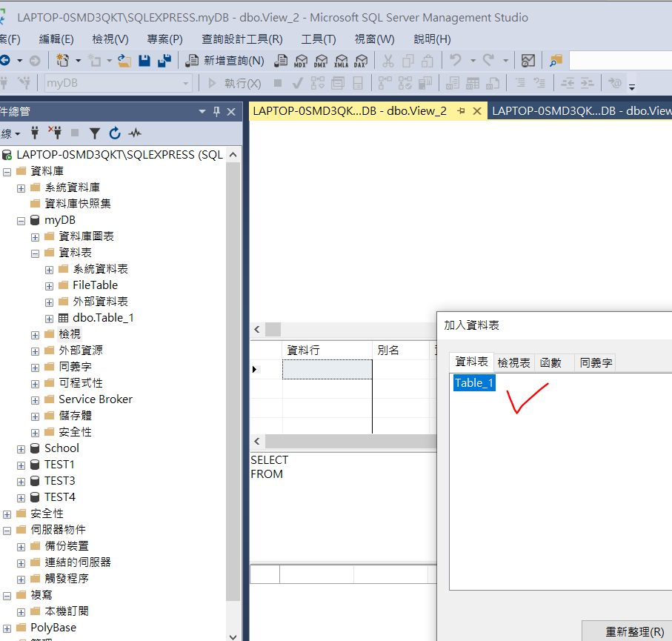The width and height of the screenshot is (672, 641).
Task: Open the 視窗(W) menu
Action: [x=375, y=39]
